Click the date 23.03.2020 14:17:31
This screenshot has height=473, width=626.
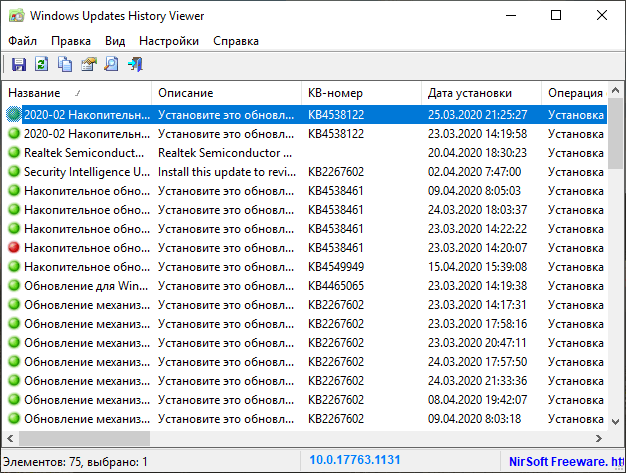click(x=477, y=305)
